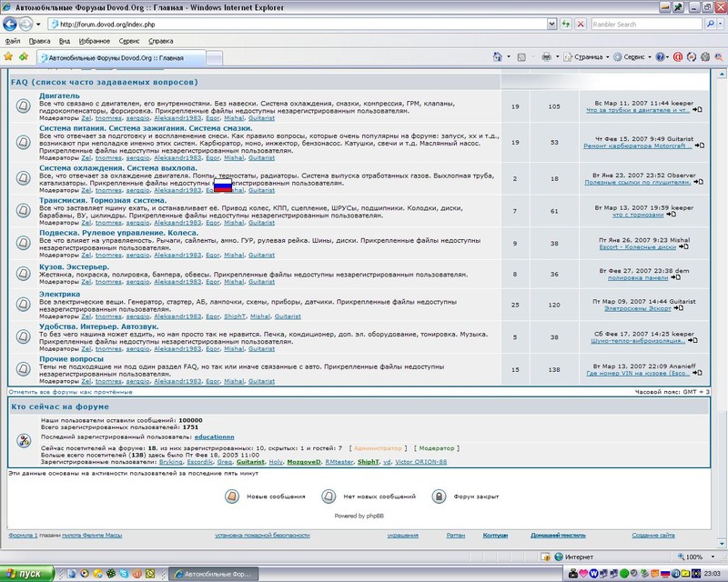The width and height of the screenshot is (728, 582).
Task: Open 'установка пожарной безопасности' footer link
Action: 262,535
